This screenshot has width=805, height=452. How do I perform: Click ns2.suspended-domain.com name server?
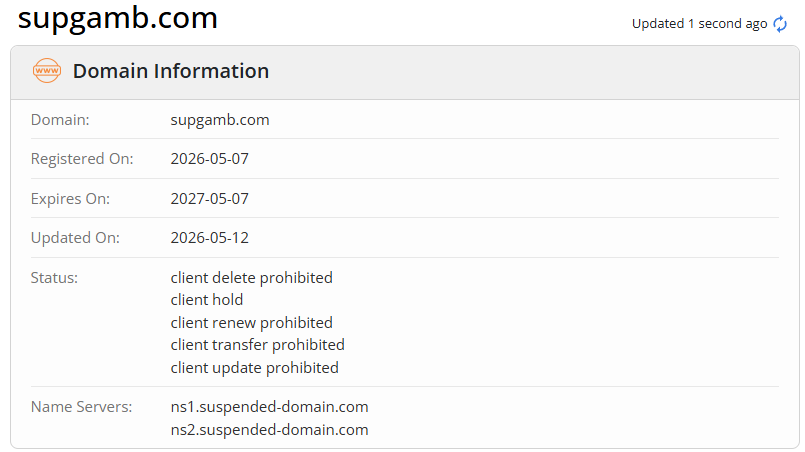click(x=269, y=430)
